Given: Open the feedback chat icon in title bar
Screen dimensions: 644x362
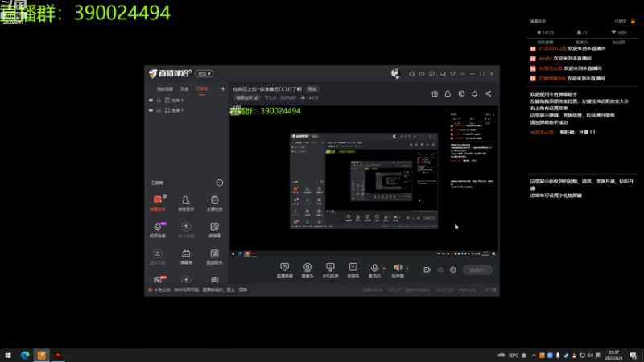Looking at the screenshot, I should (431, 74).
